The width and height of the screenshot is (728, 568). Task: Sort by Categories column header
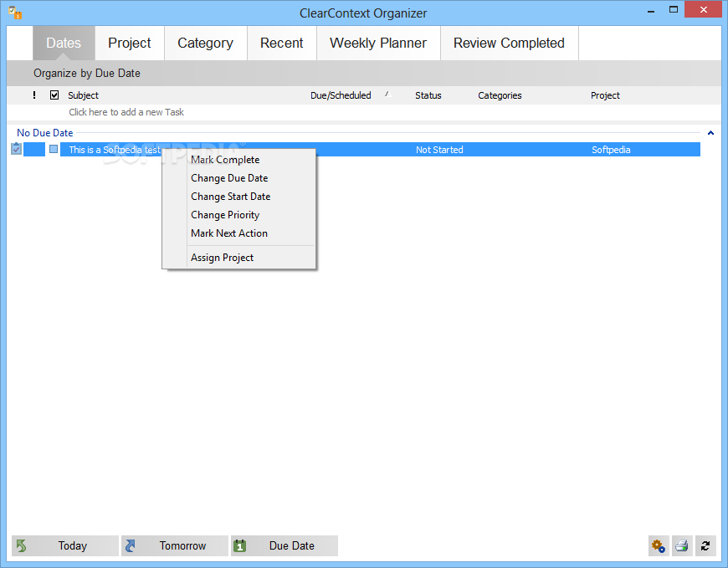500,95
